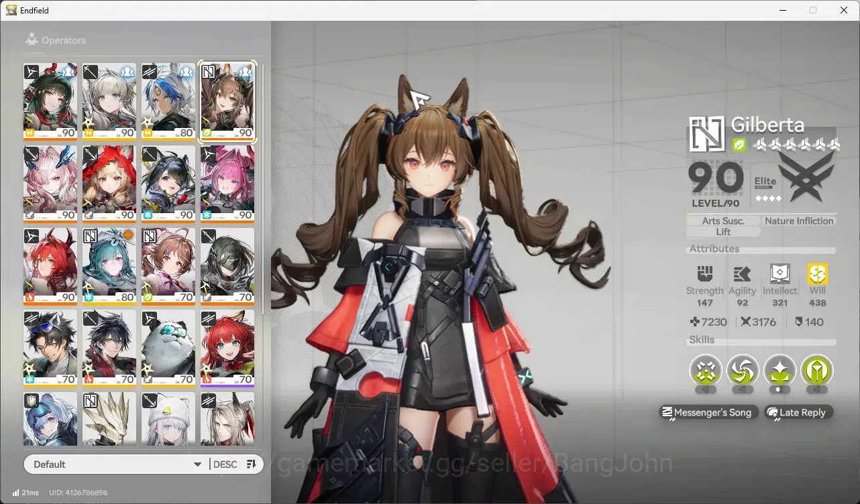The height and width of the screenshot is (504, 860).
Task: Click the attack crossed-swords stat 3176
Action: [x=758, y=322]
